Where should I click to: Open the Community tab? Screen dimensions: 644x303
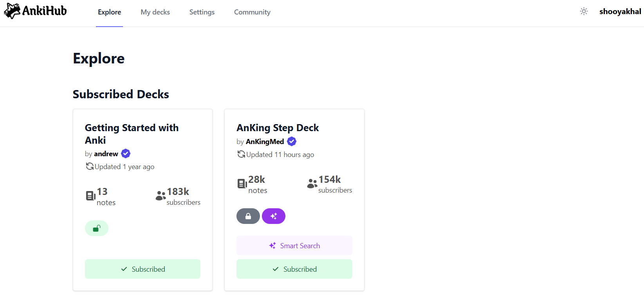coord(252,12)
